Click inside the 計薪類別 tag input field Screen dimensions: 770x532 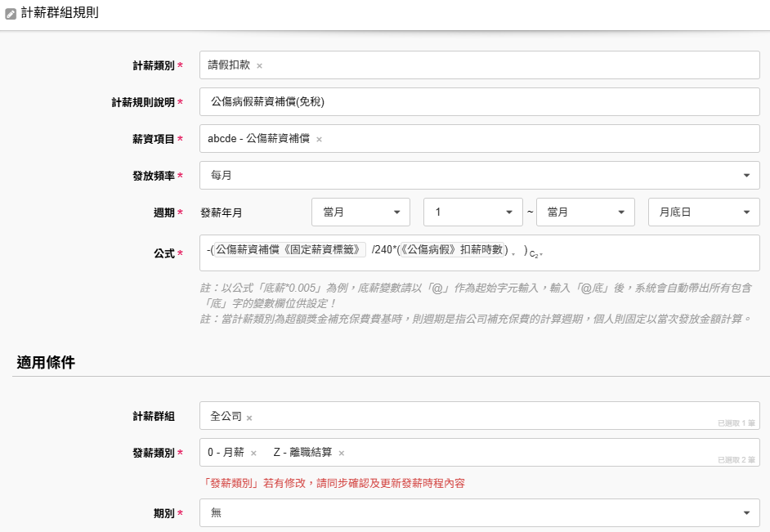pos(507,65)
